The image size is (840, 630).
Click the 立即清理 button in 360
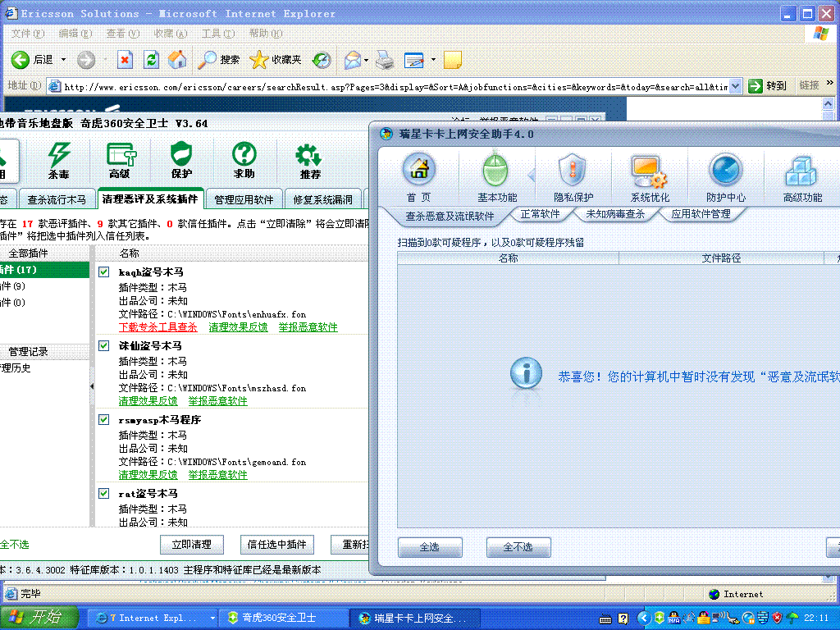point(192,545)
